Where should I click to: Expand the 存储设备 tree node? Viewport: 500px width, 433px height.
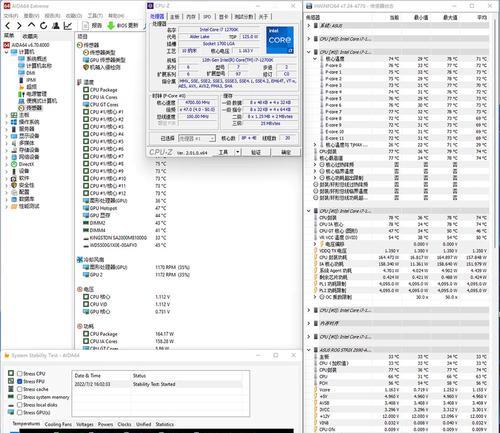[7, 150]
